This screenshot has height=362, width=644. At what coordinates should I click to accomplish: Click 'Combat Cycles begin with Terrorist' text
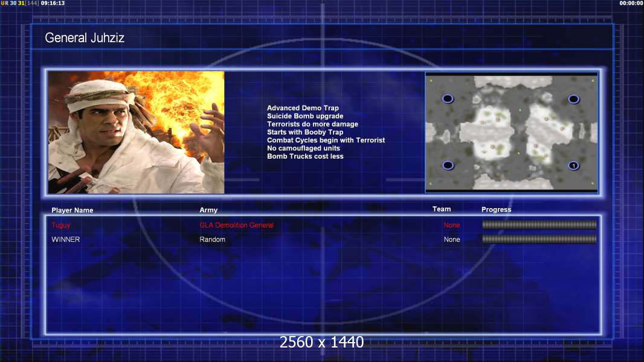tap(326, 140)
